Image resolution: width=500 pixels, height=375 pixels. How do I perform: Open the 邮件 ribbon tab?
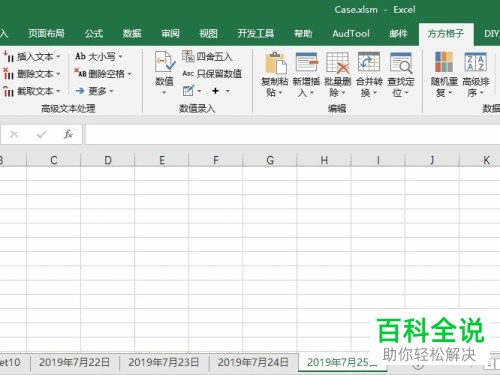[399, 33]
